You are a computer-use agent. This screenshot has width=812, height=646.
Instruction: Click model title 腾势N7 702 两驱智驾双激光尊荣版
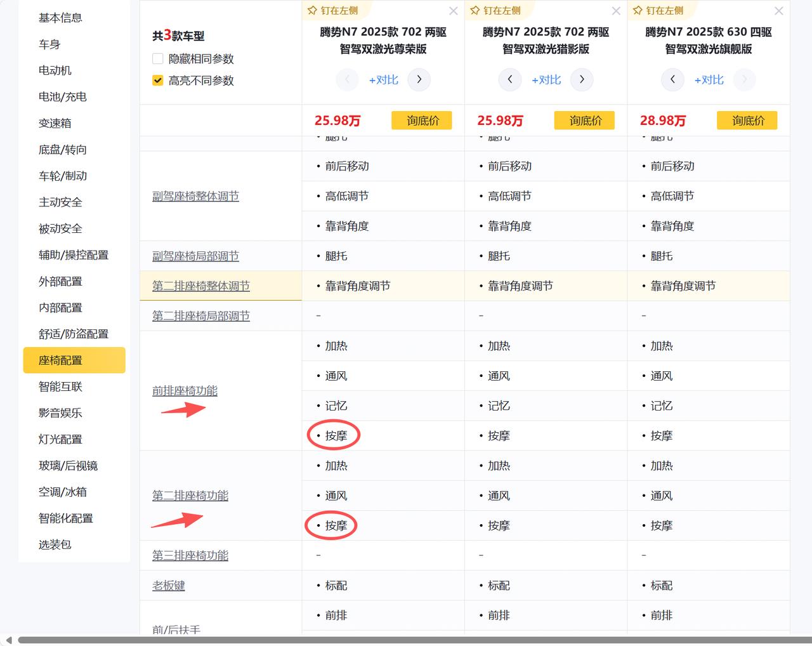pyautogui.click(x=383, y=40)
